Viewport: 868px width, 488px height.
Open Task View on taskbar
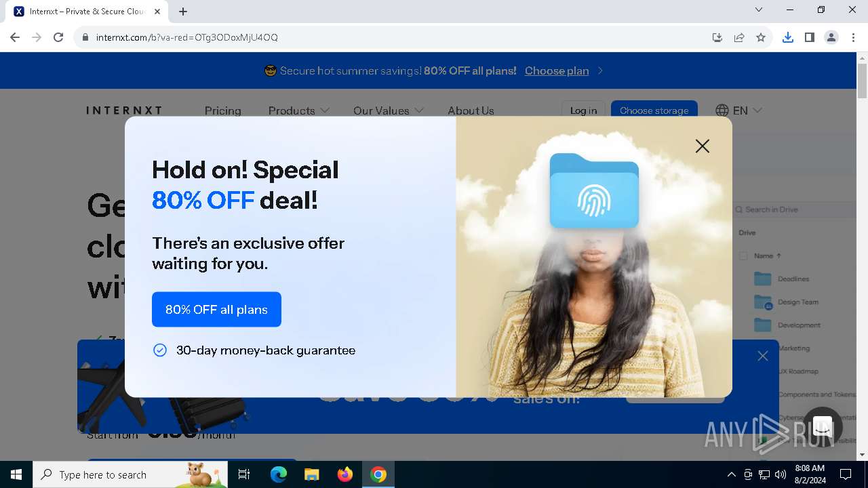pos(244,474)
